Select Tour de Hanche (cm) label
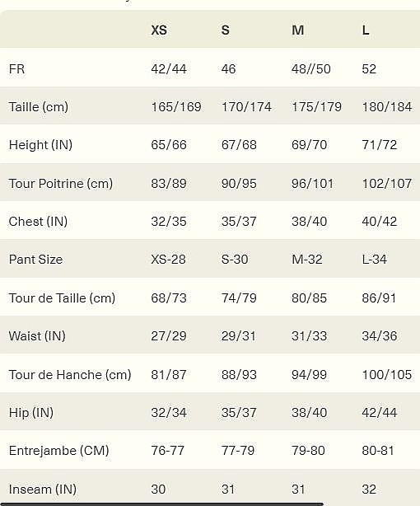 (70, 375)
